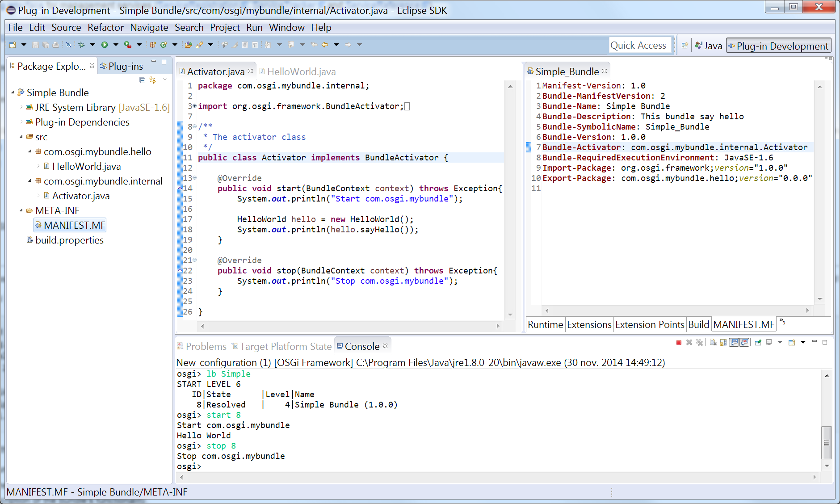Switch to the HelloWorld.java editor tab
This screenshot has height=504, width=840.
(298, 71)
